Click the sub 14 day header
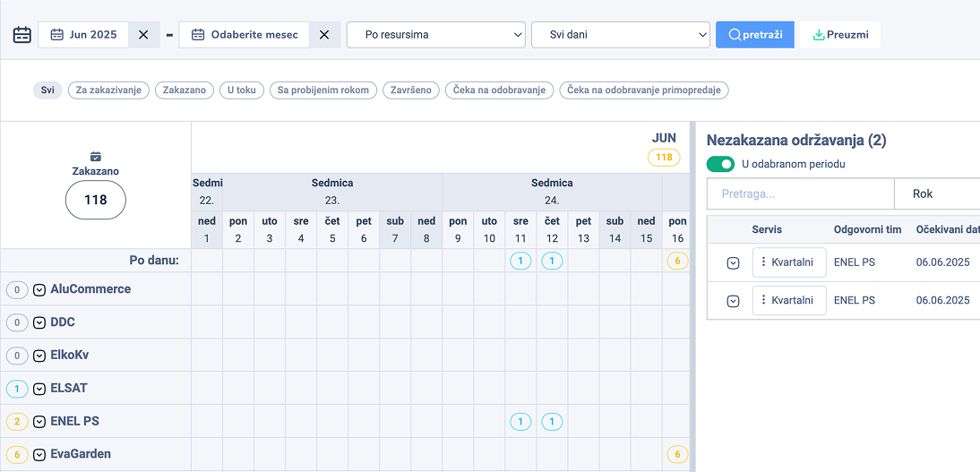Image resolution: width=980 pixels, height=472 pixels. pyautogui.click(x=615, y=229)
